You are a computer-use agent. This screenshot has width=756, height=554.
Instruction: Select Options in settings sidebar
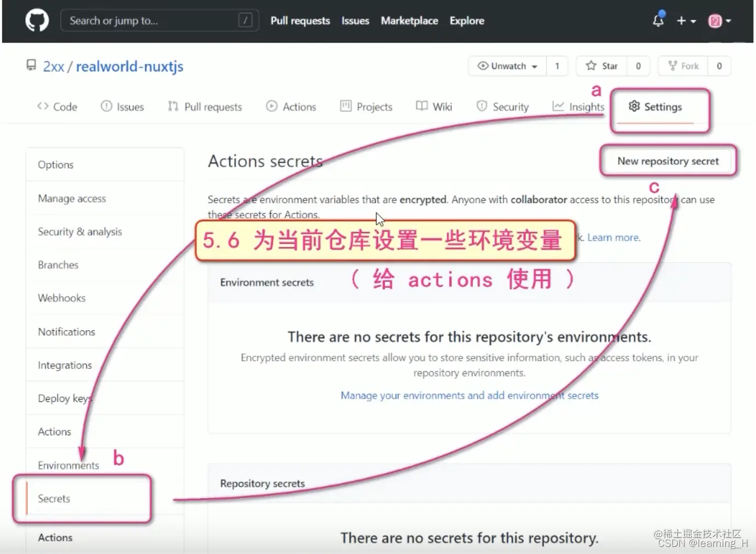point(105,165)
